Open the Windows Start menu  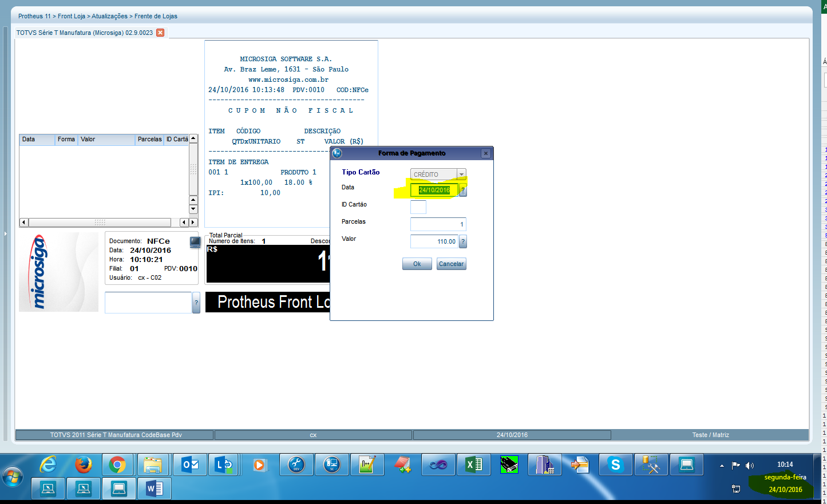click(13, 477)
